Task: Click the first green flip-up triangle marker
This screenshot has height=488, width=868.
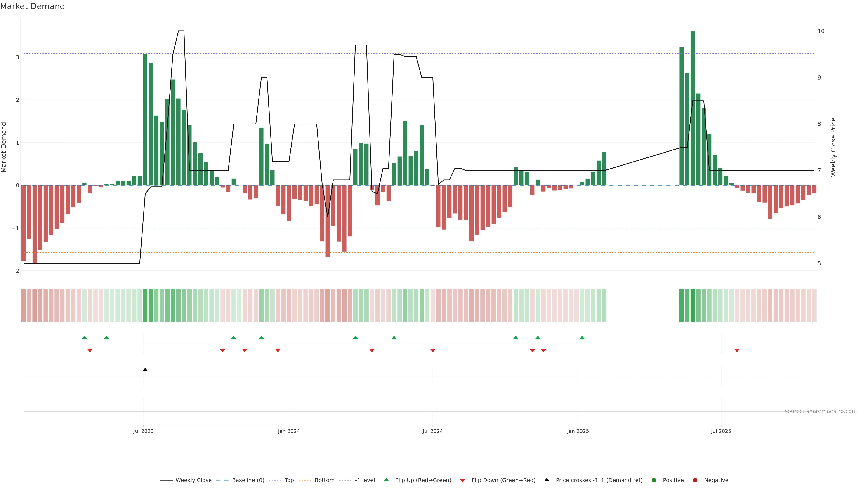Action: pyautogui.click(x=85, y=338)
